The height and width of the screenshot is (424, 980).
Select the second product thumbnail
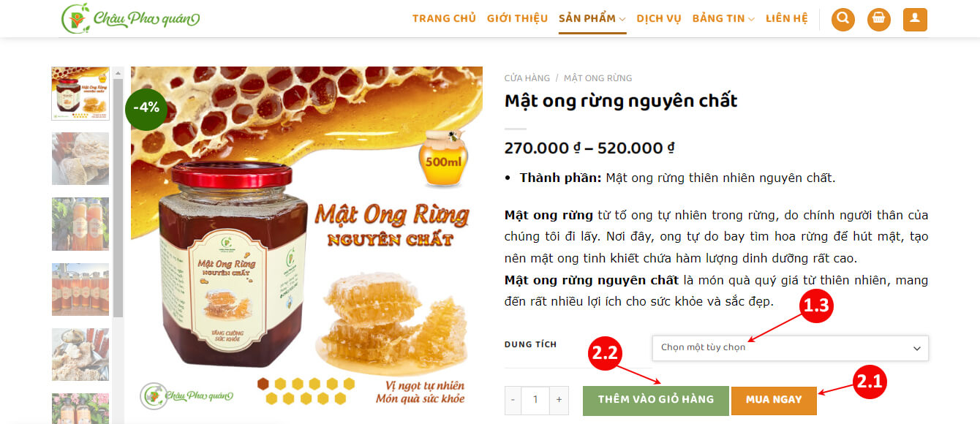(x=80, y=159)
